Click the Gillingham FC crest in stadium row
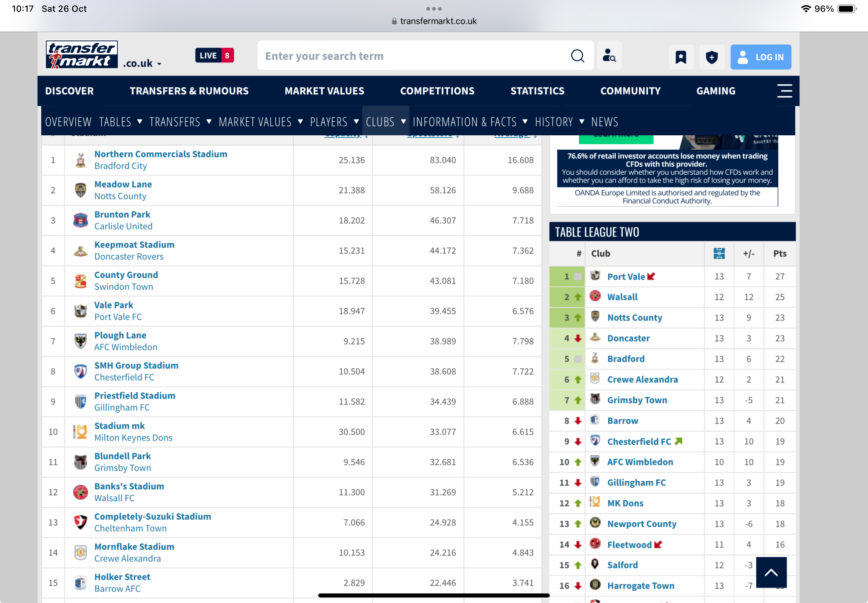This screenshot has width=868, height=603. point(81,402)
